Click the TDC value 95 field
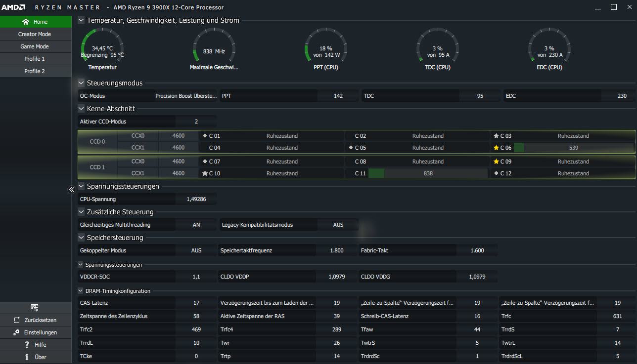Screen dimensions: 637x364 click(480, 96)
